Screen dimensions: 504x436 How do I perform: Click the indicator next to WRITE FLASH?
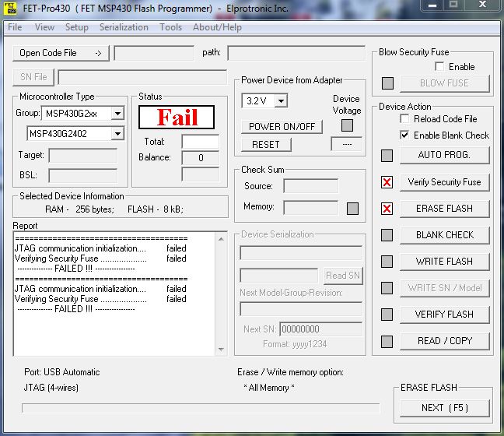(387, 262)
